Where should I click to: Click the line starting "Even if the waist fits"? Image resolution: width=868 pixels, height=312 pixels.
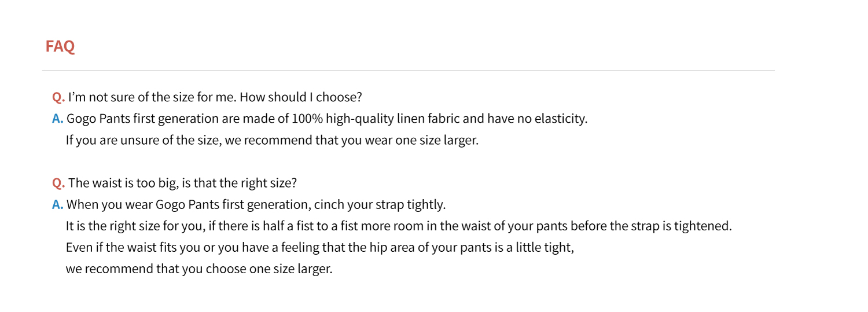coord(319,248)
